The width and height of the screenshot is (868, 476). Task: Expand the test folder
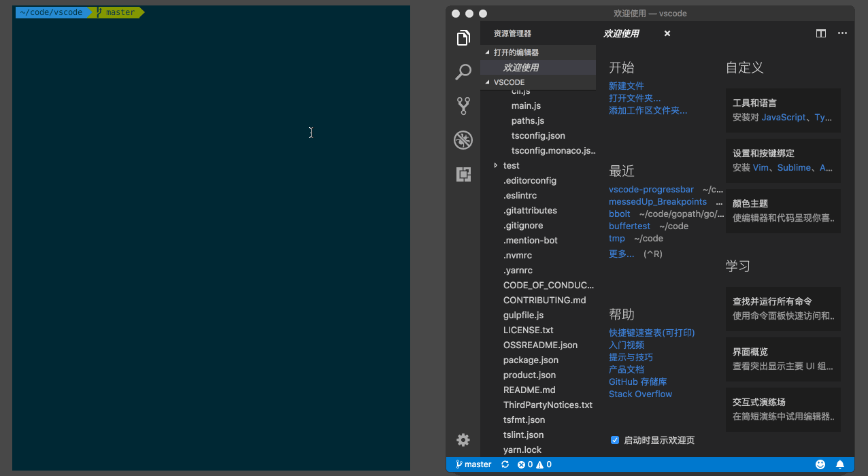pyautogui.click(x=496, y=165)
